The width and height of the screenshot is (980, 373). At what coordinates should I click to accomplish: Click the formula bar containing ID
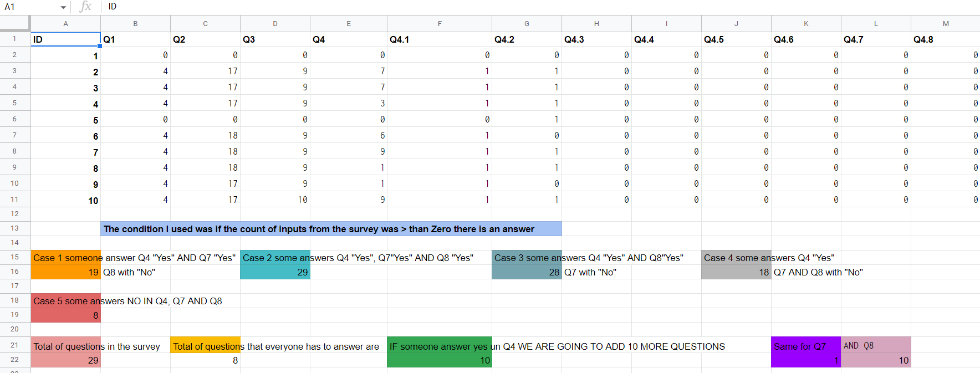pos(499,7)
